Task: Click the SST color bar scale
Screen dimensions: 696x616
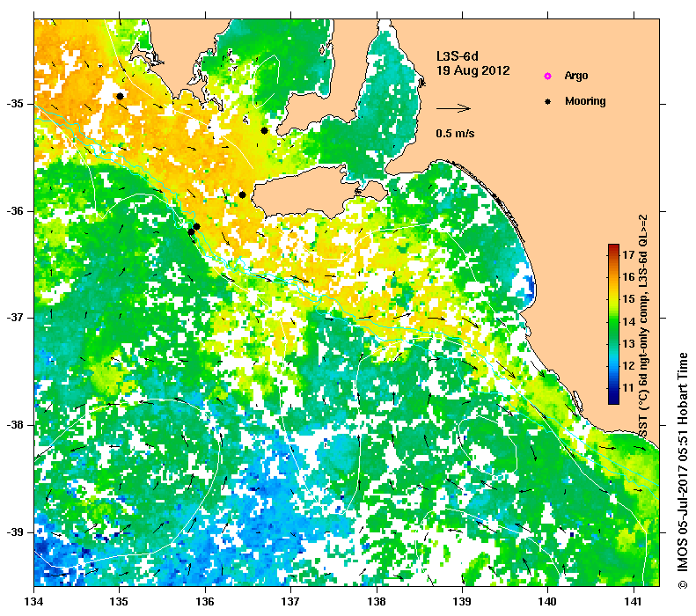Action: 613,324
